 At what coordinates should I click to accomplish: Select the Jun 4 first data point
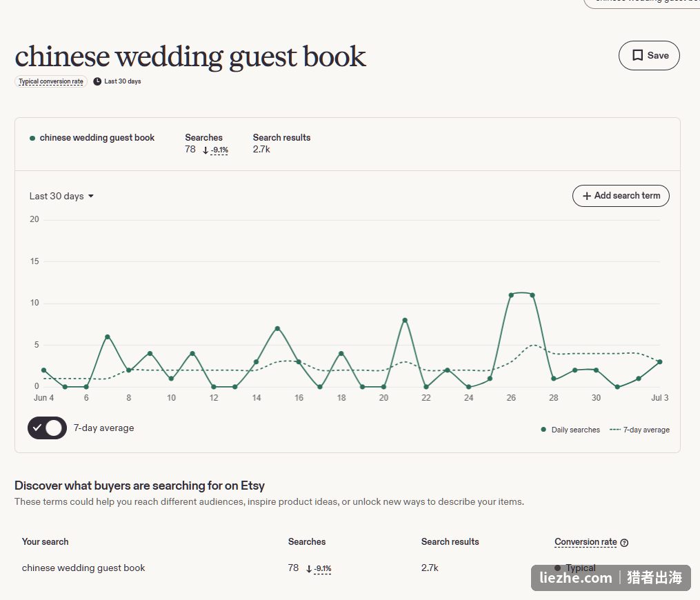click(43, 370)
